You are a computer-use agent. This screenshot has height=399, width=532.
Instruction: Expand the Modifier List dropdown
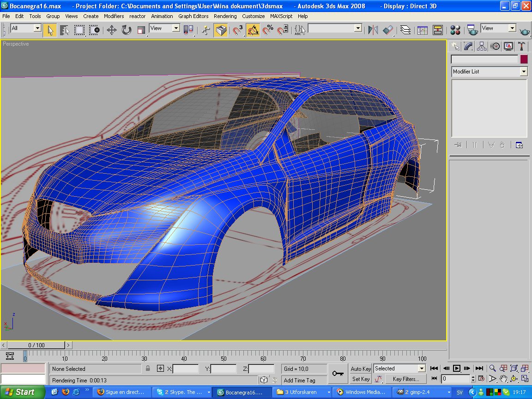click(523, 72)
